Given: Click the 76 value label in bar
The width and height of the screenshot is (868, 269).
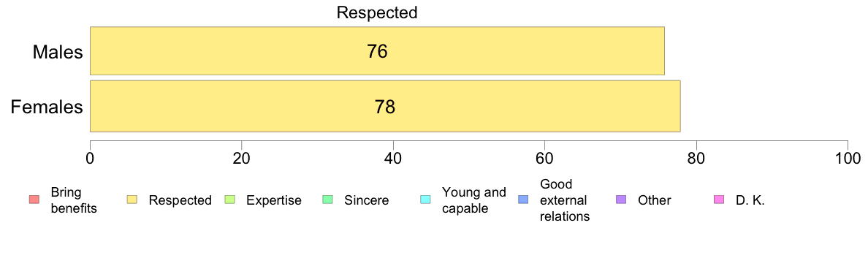Looking at the screenshot, I should [377, 51].
